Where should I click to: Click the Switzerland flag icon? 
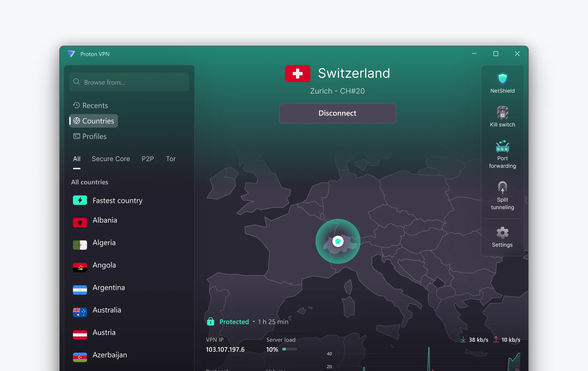point(298,73)
